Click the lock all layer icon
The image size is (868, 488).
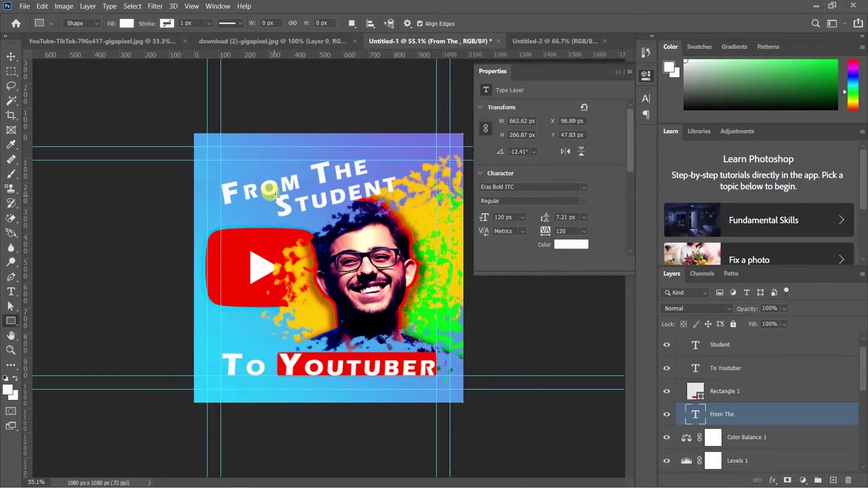[732, 324]
